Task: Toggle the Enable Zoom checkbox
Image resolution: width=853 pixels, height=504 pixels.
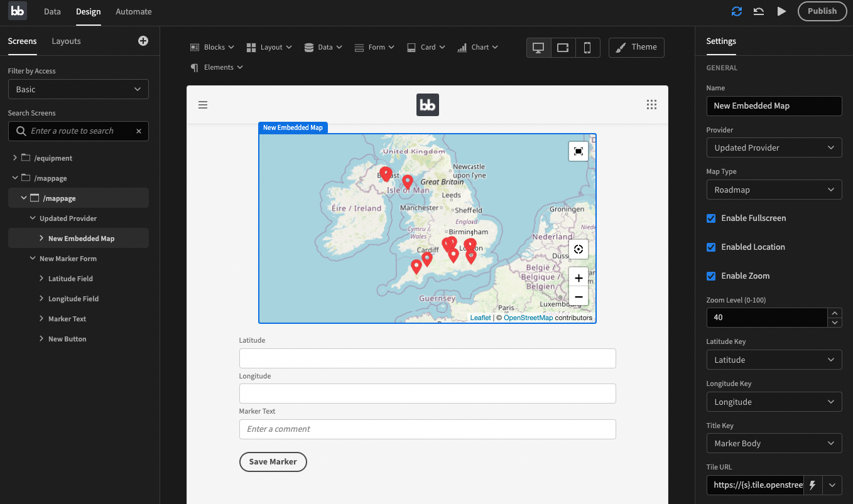Action: (x=710, y=276)
